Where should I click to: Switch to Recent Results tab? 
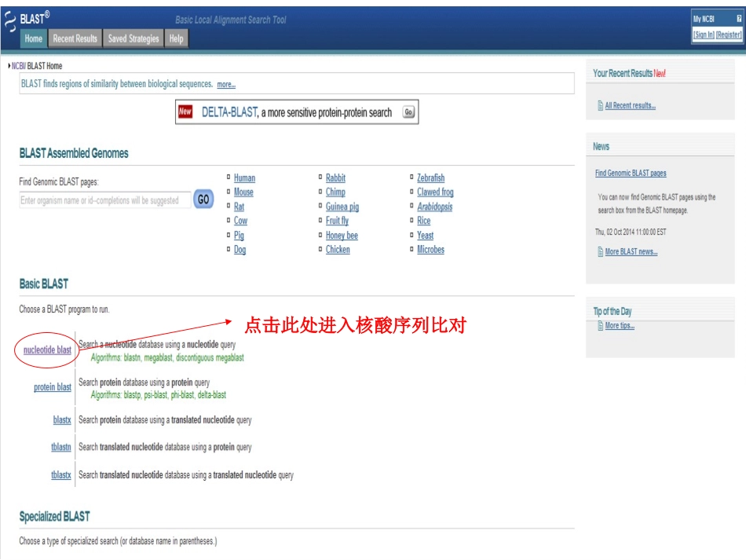click(75, 38)
